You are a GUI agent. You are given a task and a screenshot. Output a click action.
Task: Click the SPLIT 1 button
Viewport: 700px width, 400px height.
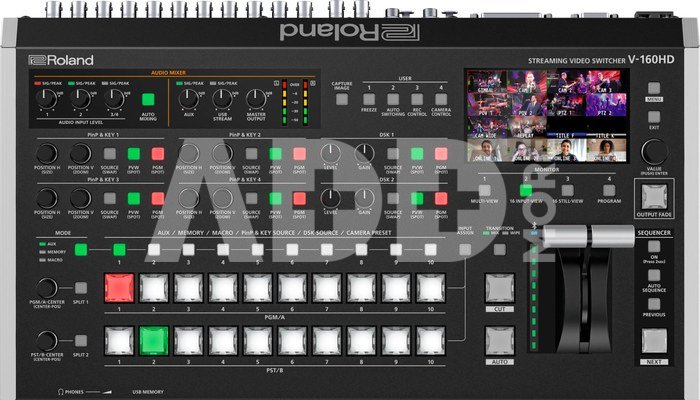[81, 288]
